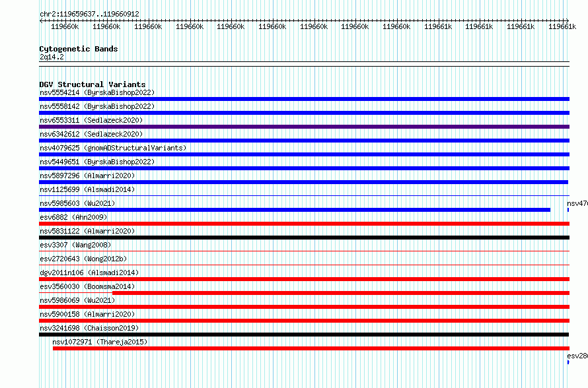Image resolution: width=588 pixels, height=388 pixels.
Task: Select the red bar under esv6882
Action: [x=304, y=224]
